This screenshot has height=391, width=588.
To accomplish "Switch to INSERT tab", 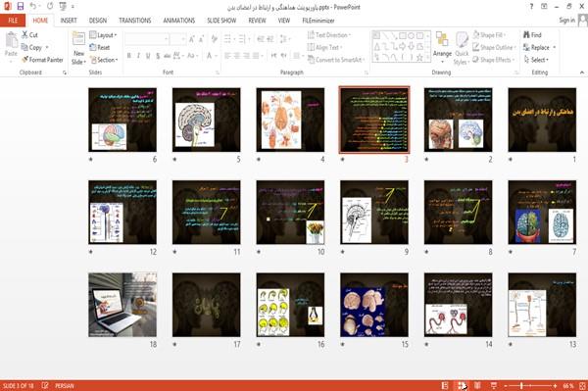I will click(69, 21).
